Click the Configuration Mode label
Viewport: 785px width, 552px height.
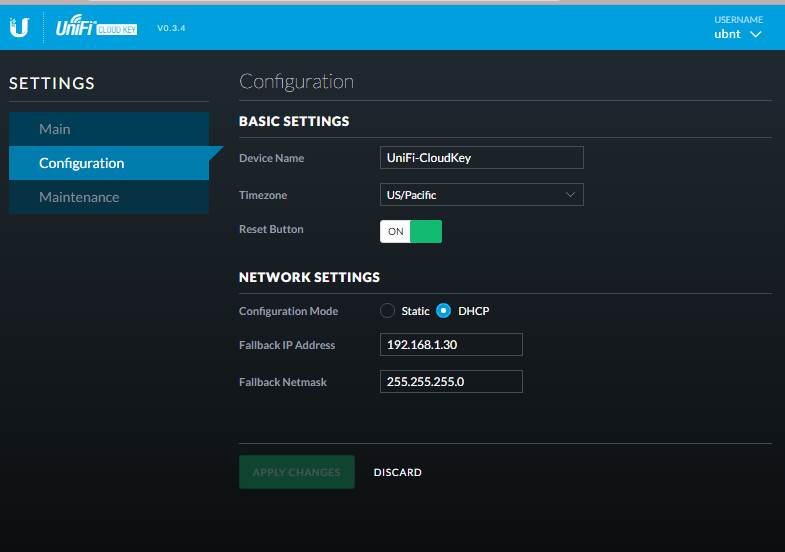[x=288, y=311]
